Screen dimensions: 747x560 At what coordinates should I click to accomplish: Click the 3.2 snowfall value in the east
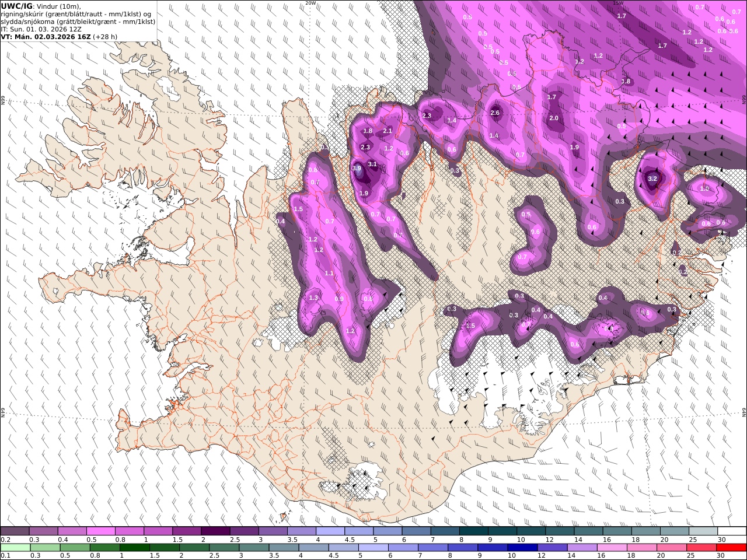coord(652,179)
